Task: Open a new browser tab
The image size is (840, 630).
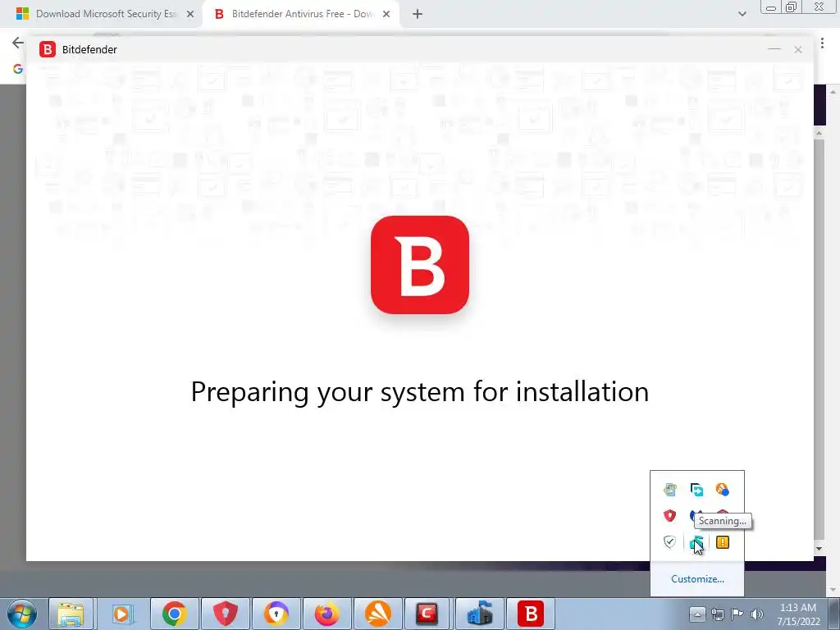Action: pos(418,15)
